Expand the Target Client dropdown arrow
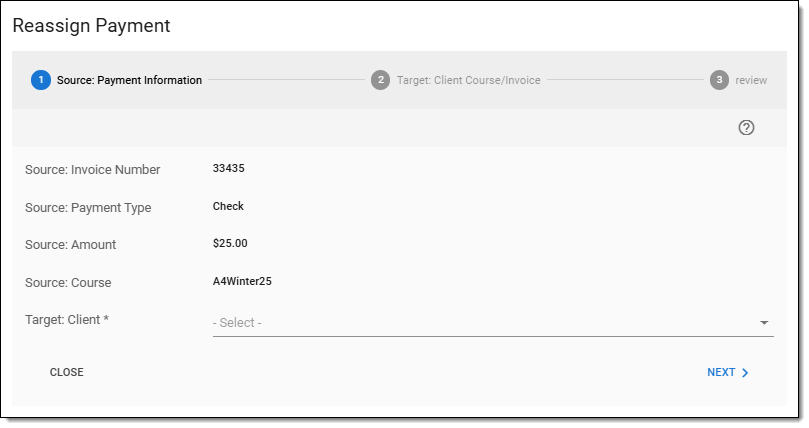Viewport: 809px width, 428px height. click(764, 323)
